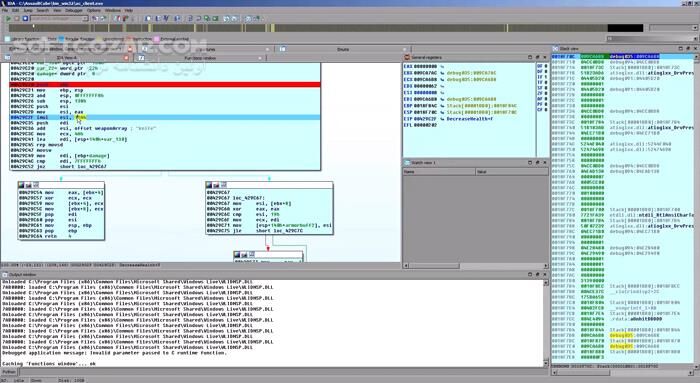Image resolution: width=700 pixels, height=383 pixels.
Task: Click the Value column header in Watch view
Action: click(x=512, y=172)
